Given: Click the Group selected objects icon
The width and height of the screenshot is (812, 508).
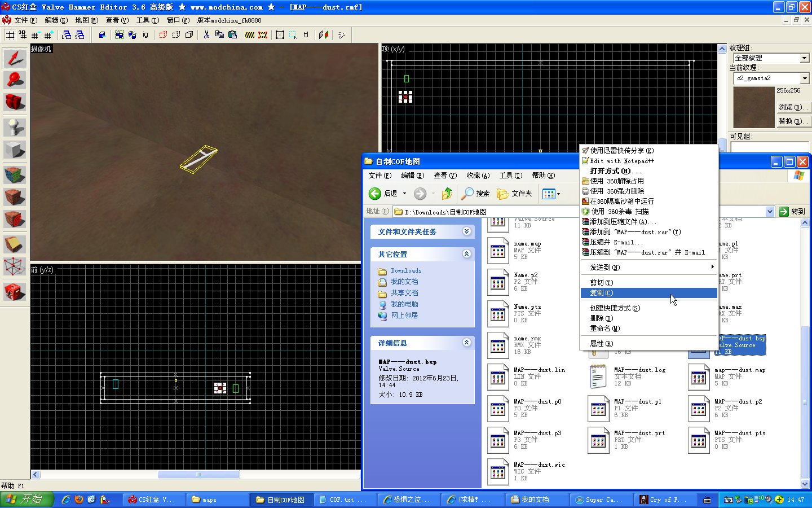Looking at the screenshot, I should (120, 35).
